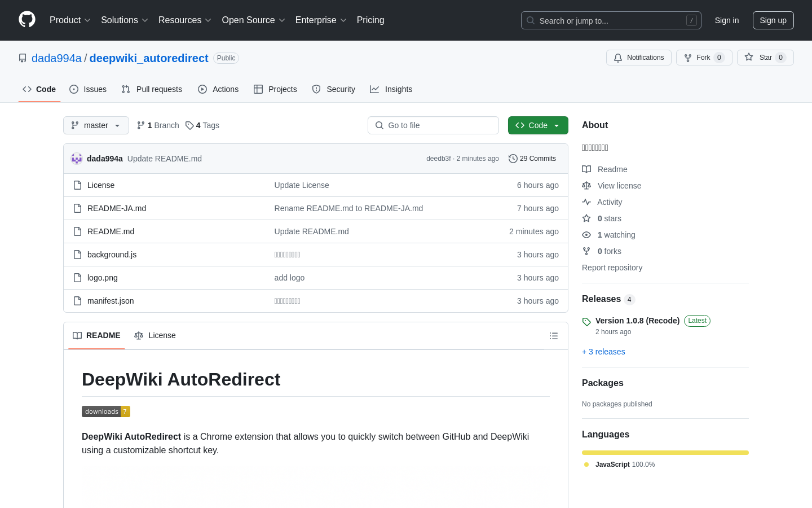Open the + 3 releases link
The height and width of the screenshot is (508, 812).
pyautogui.click(x=603, y=352)
